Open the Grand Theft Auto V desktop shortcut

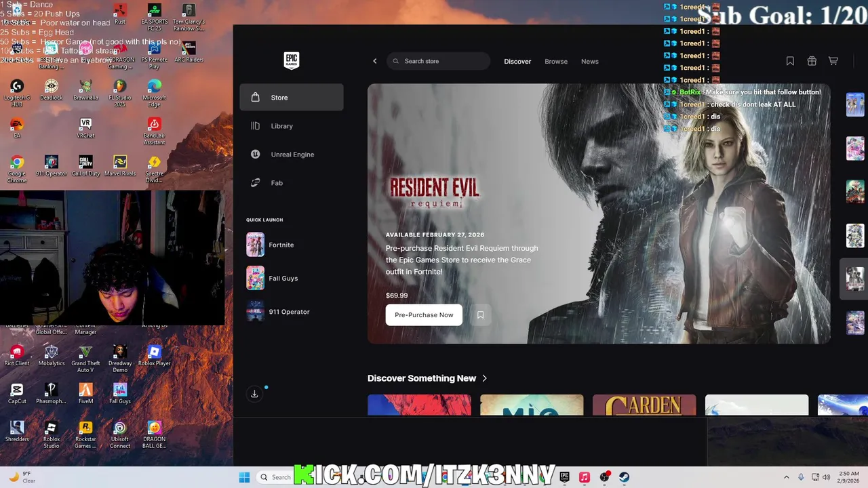[x=85, y=359]
